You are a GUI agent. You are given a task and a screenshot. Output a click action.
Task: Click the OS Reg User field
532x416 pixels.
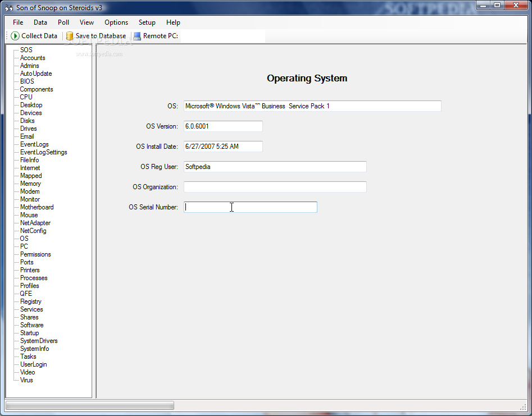pyautogui.click(x=275, y=167)
